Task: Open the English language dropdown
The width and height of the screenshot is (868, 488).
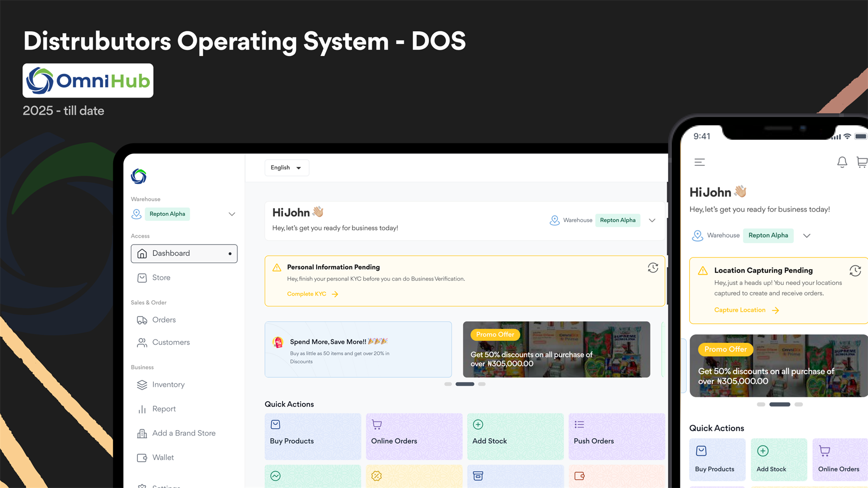Action: (x=286, y=168)
